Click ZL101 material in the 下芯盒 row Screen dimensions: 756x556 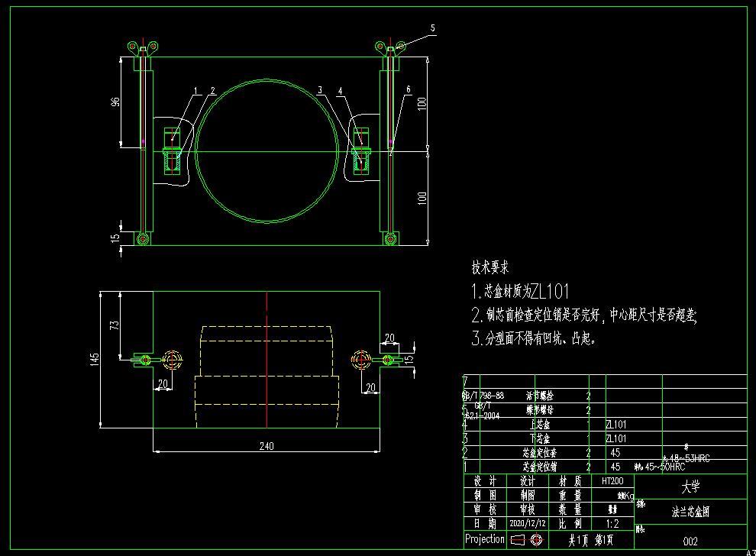pos(616,438)
